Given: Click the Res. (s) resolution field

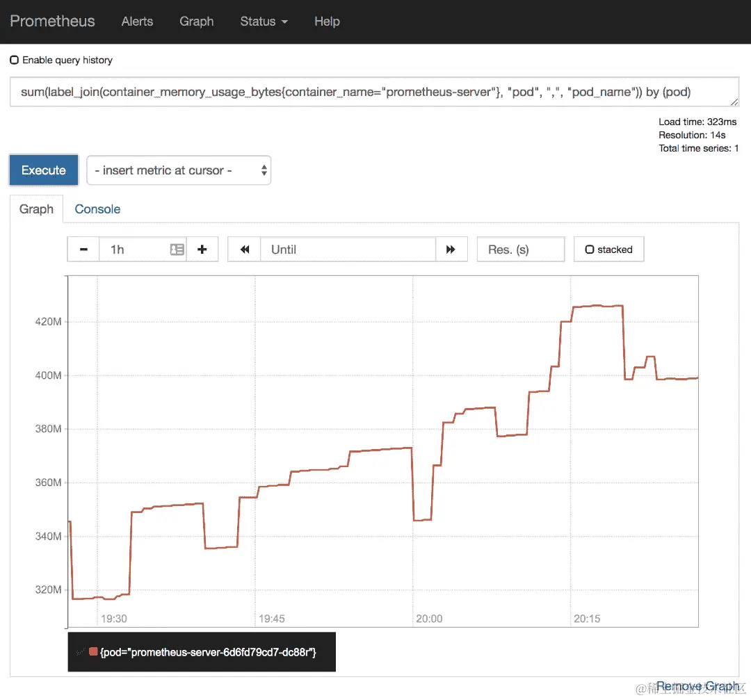Looking at the screenshot, I should [521, 250].
